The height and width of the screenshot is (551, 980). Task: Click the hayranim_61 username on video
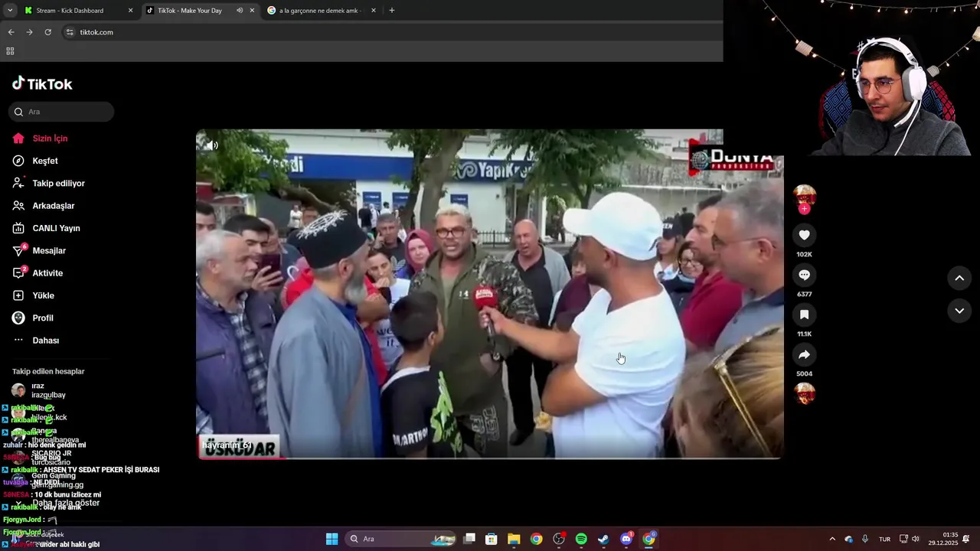[227, 445]
